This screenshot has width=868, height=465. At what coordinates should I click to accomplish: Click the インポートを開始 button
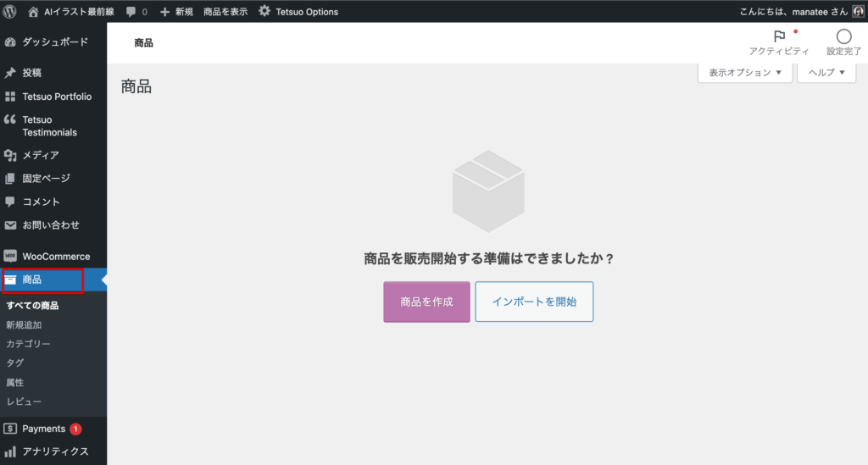pyautogui.click(x=534, y=302)
